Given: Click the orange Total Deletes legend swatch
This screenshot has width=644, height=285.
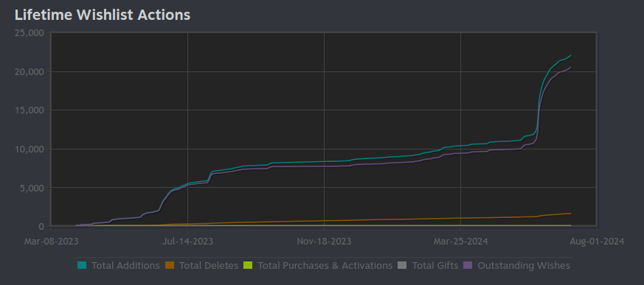Looking at the screenshot, I should 169,265.
